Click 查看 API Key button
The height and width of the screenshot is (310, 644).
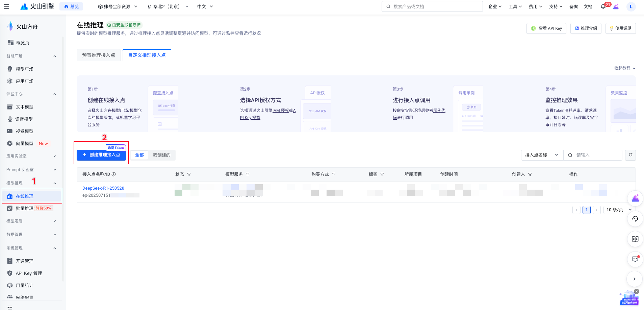pos(546,28)
